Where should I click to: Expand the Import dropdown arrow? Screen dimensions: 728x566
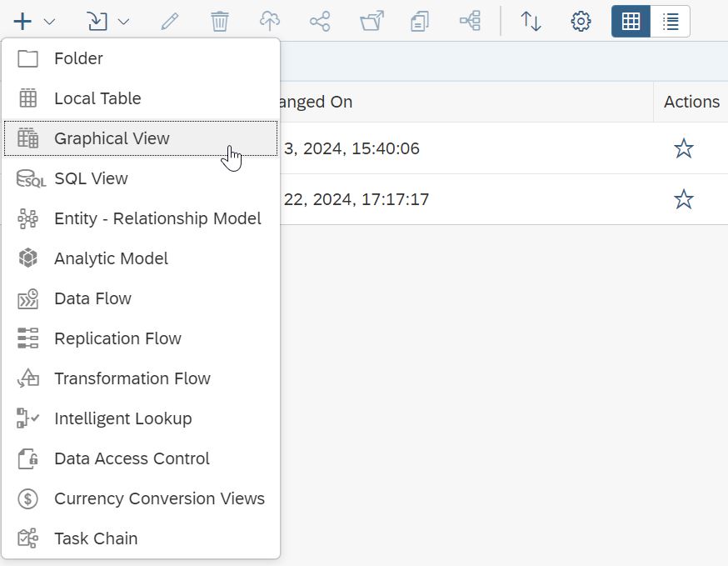click(123, 21)
